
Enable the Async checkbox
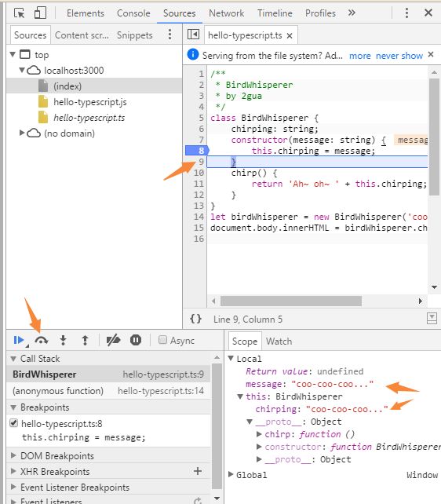(163, 340)
